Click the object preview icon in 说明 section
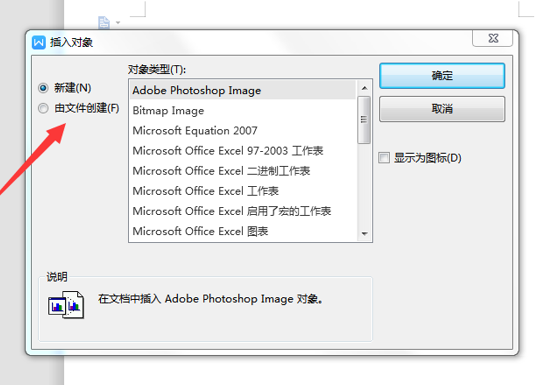The image size is (550, 385). [66, 304]
